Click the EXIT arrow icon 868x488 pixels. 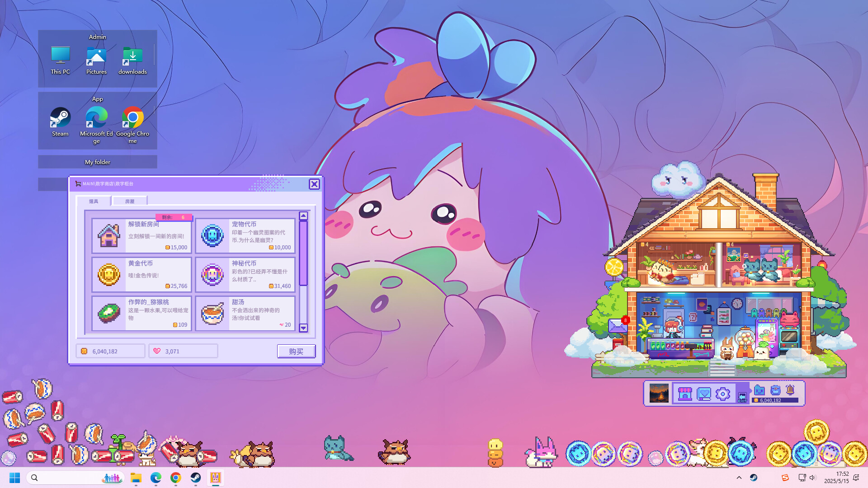[742, 397]
